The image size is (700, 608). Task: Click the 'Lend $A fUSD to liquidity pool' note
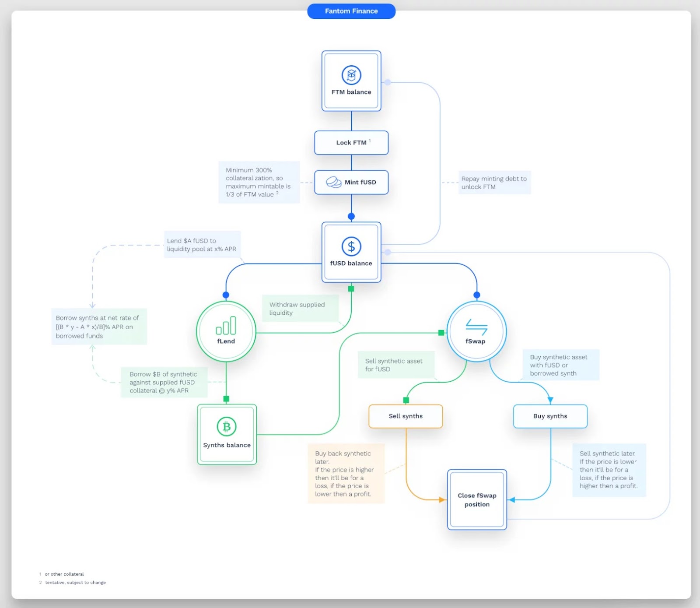coord(202,245)
